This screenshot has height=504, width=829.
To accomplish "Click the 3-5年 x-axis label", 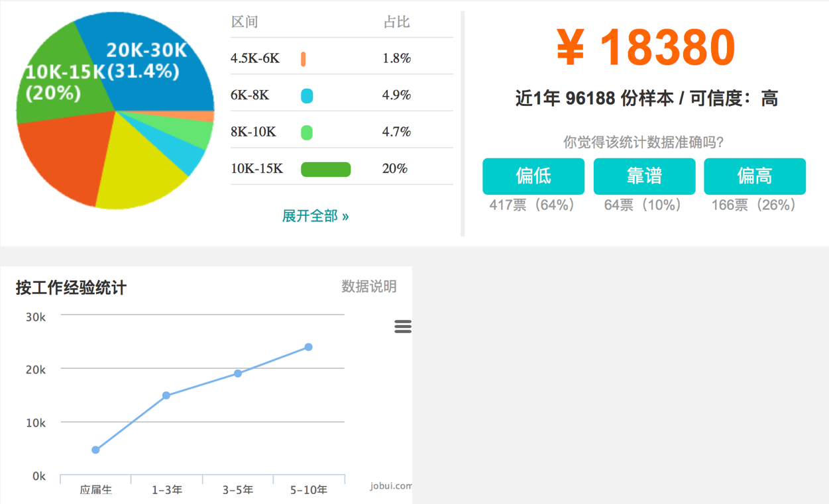I will tap(238, 490).
